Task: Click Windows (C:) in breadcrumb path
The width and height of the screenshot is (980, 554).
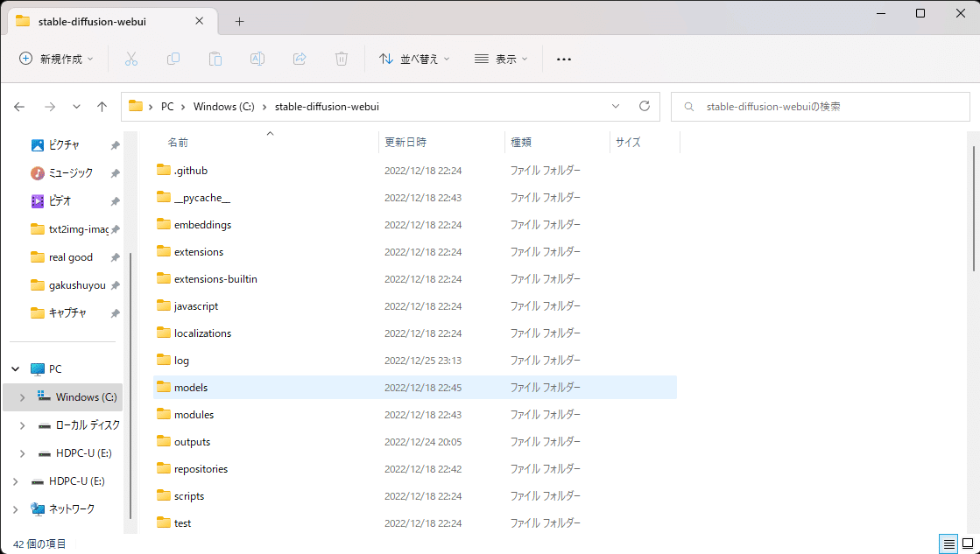Action: [223, 107]
